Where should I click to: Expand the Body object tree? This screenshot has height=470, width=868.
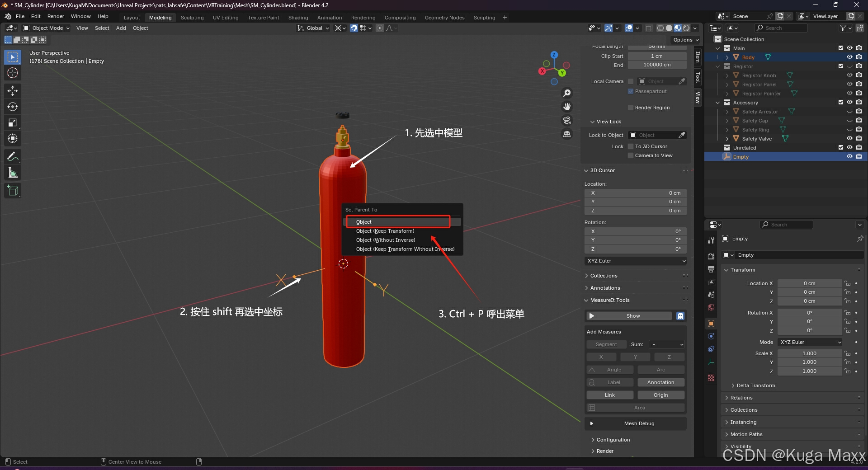click(727, 57)
